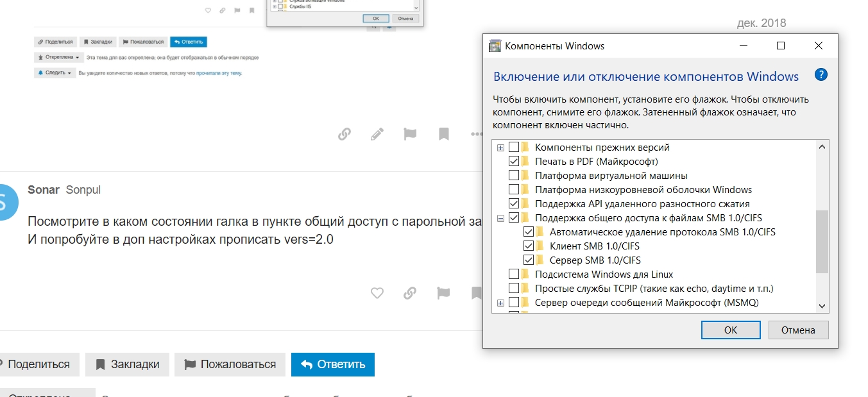Click the blue Ответить reply button
This screenshot has width=868, height=397.
[x=333, y=364]
